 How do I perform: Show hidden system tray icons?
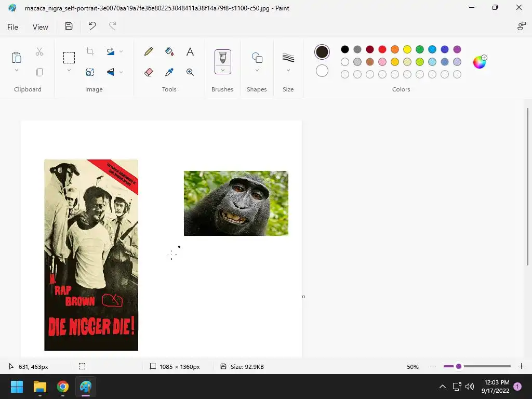(x=443, y=387)
